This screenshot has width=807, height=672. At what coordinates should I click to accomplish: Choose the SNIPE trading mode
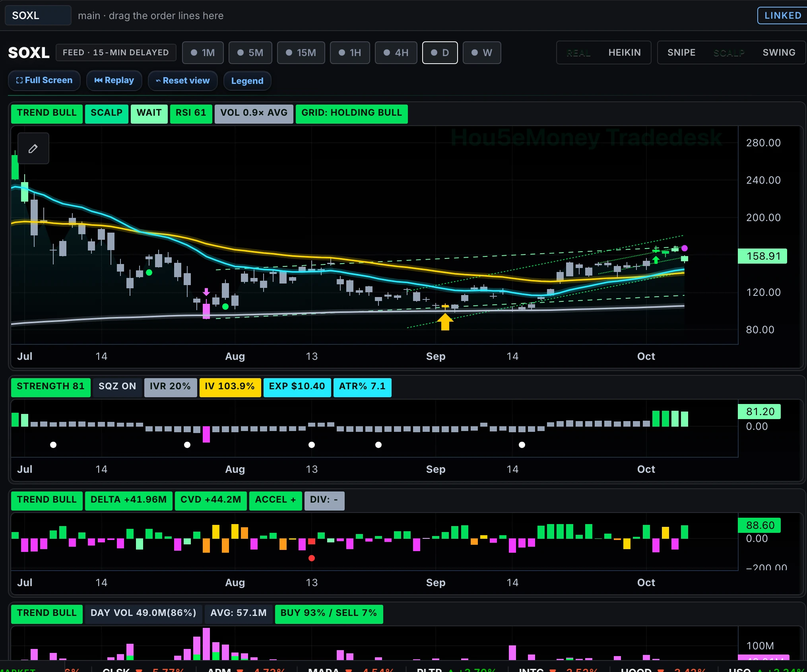[681, 52]
